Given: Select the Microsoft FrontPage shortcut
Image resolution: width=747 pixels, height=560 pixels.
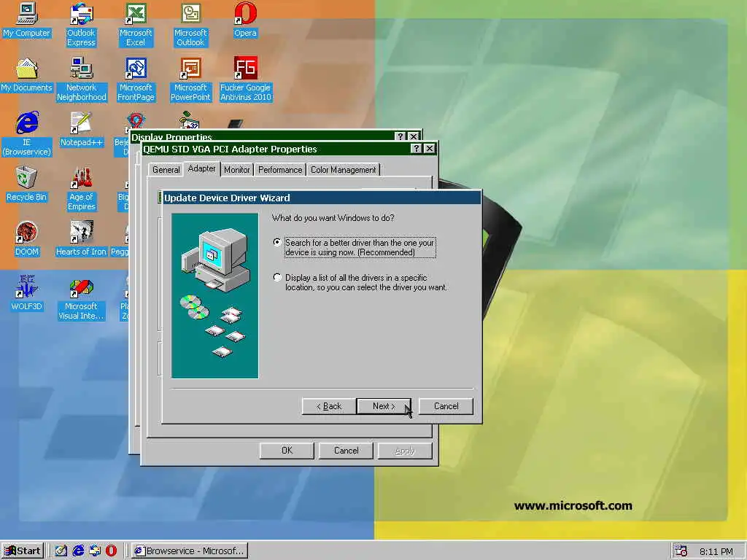Looking at the screenshot, I should pyautogui.click(x=136, y=79).
